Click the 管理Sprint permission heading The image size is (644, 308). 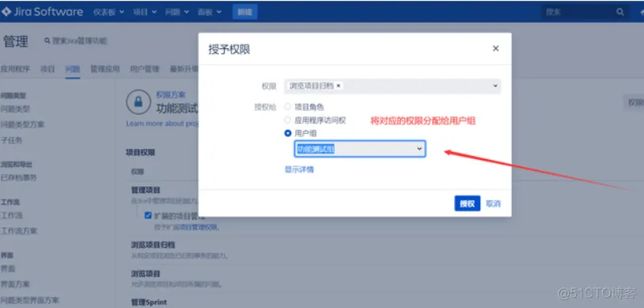(149, 302)
